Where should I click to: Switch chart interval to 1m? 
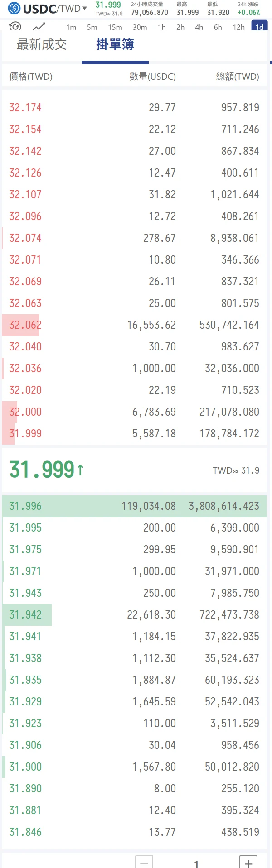[x=71, y=27]
